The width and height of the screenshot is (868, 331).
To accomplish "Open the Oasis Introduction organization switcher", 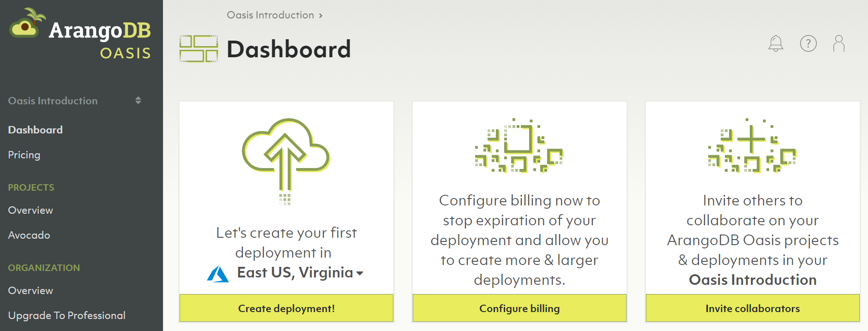I will point(74,101).
